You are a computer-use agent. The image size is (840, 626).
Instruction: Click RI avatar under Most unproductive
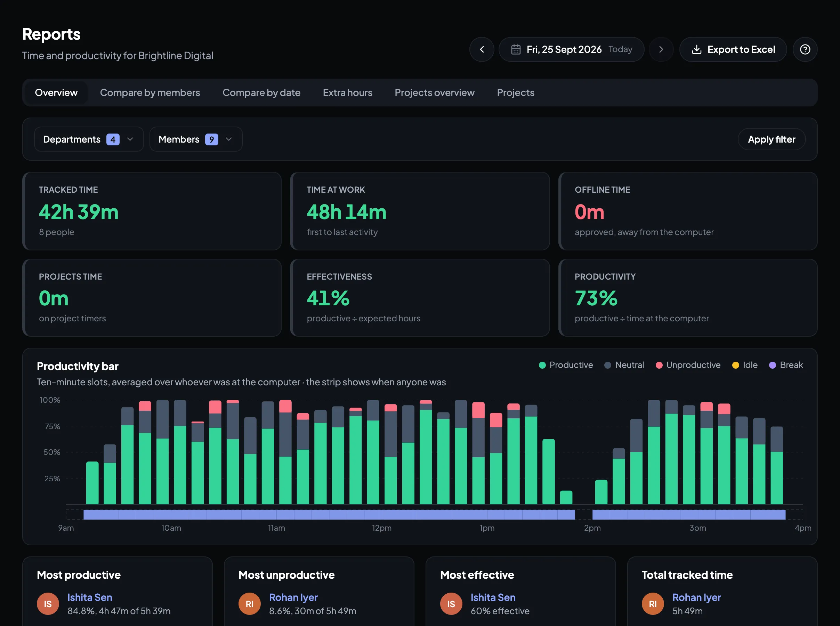(x=250, y=604)
